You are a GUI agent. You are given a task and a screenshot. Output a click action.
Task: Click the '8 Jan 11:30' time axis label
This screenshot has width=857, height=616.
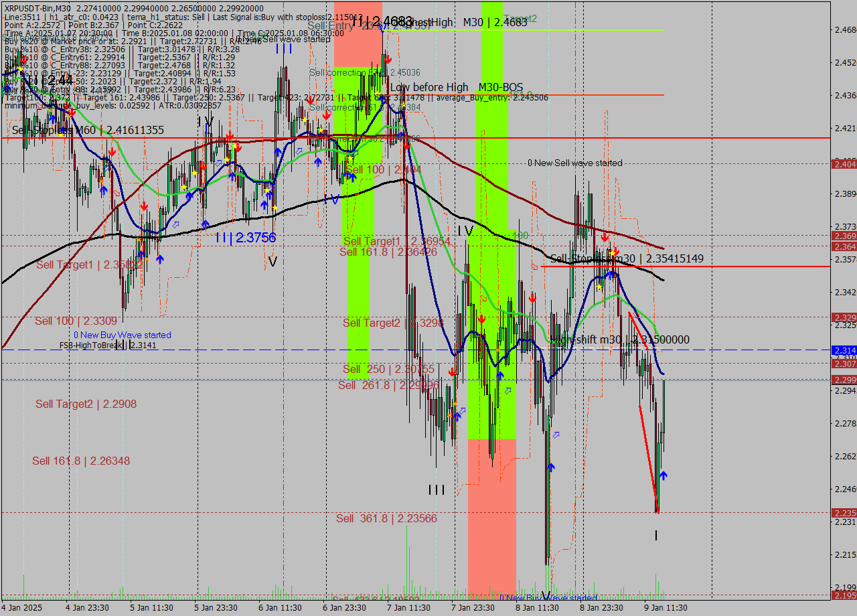pos(537,608)
